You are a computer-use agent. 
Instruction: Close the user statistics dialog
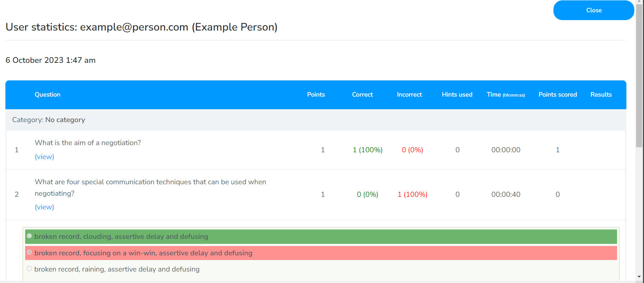click(593, 10)
